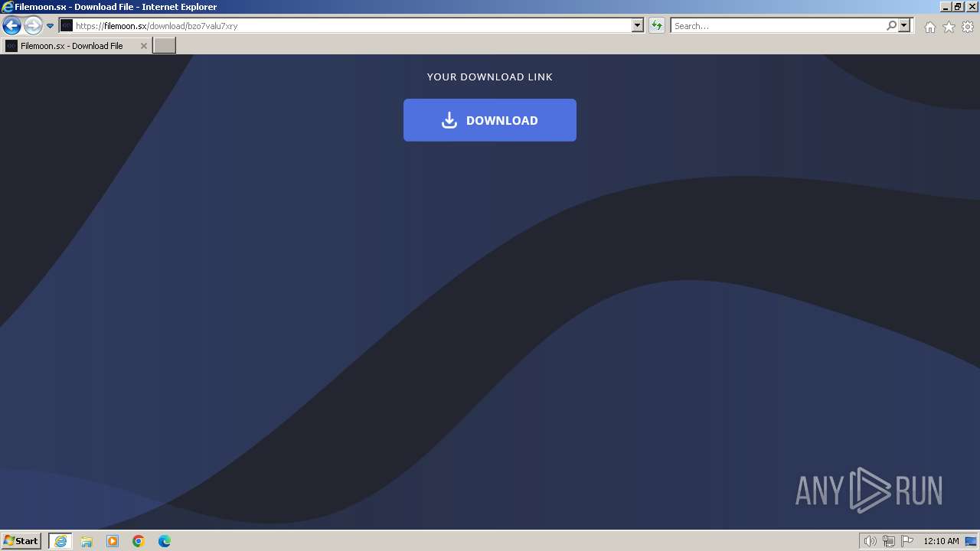Viewport: 980px width, 551px height.
Task: Click the blue DOWNLOAD button
Action: (x=489, y=120)
